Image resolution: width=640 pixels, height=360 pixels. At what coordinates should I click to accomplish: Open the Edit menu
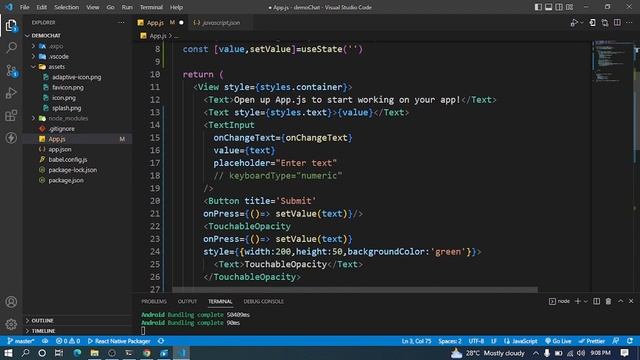point(41,7)
